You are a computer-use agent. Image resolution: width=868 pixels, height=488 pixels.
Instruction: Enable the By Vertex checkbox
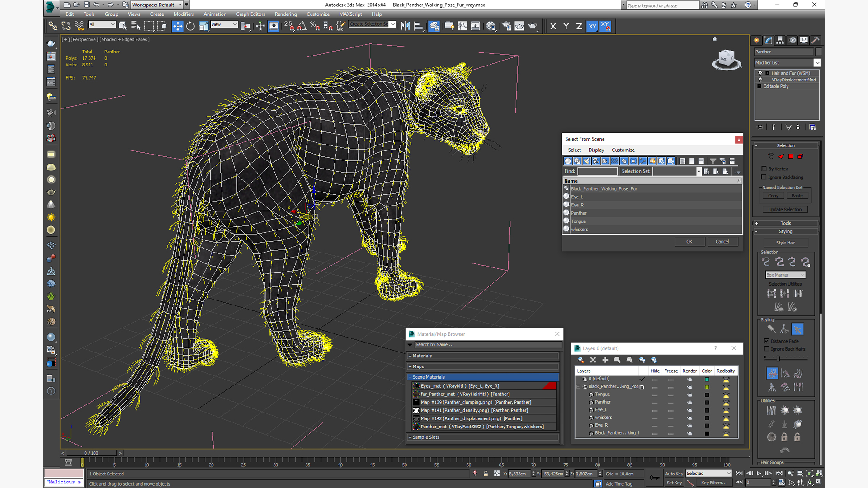(x=764, y=169)
